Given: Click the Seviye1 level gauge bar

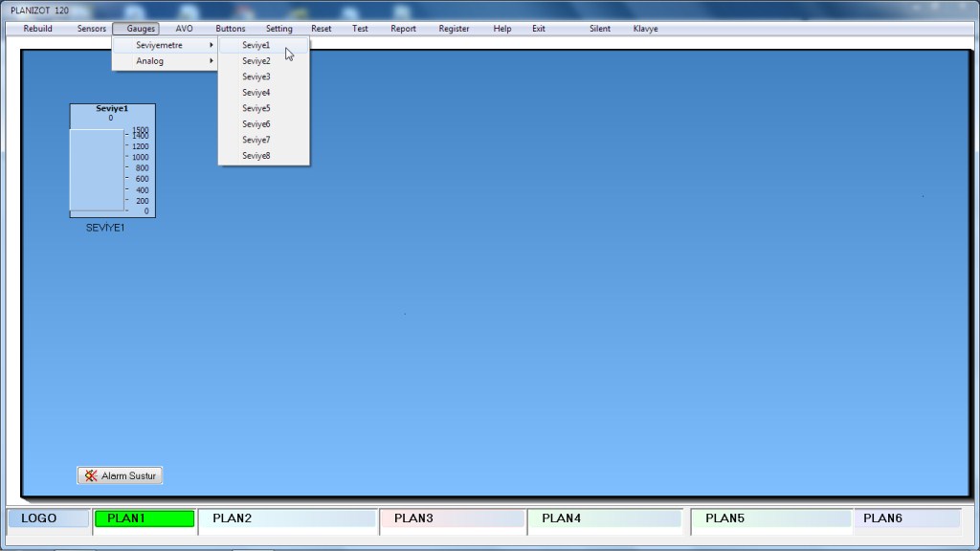Looking at the screenshot, I should [x=97, y=170].
